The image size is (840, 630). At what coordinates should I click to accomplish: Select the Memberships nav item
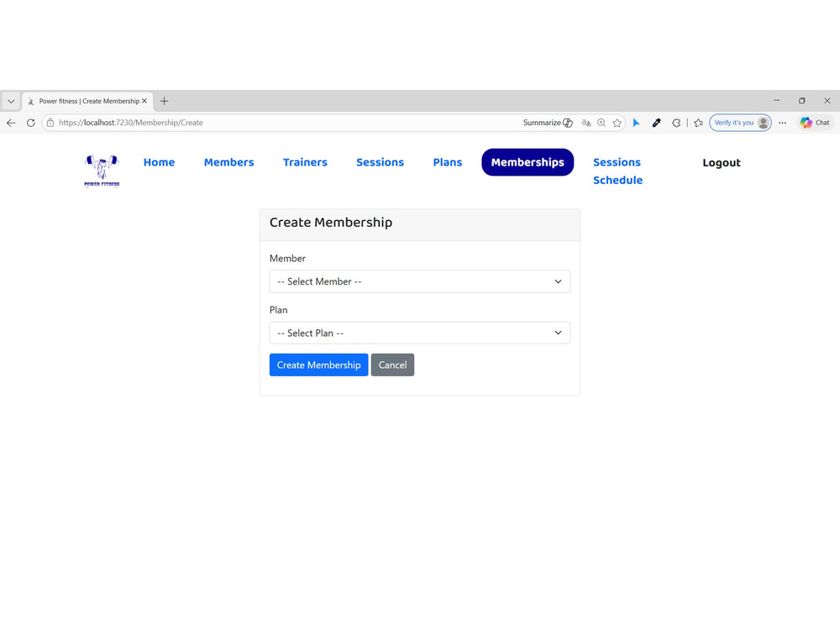(528, 162)
